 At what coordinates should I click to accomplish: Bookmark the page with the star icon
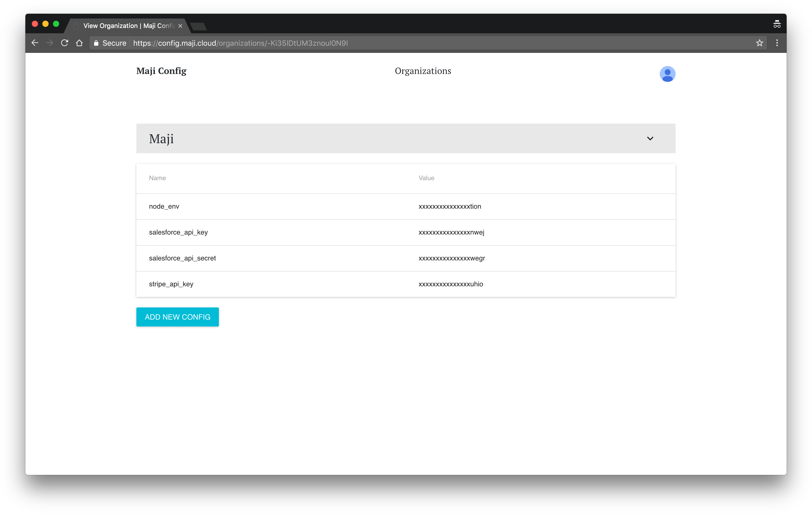coord(760,43)
